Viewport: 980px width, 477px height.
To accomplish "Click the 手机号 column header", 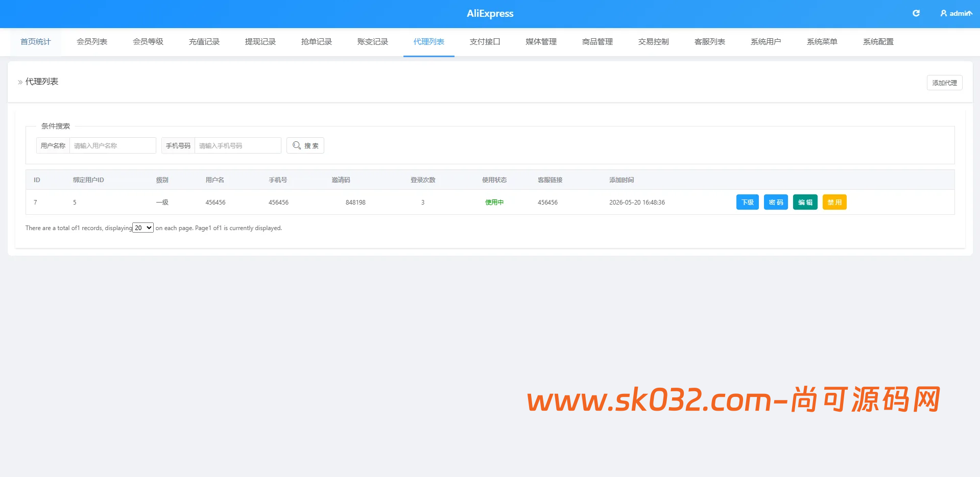I will click(x=278, y=180).
